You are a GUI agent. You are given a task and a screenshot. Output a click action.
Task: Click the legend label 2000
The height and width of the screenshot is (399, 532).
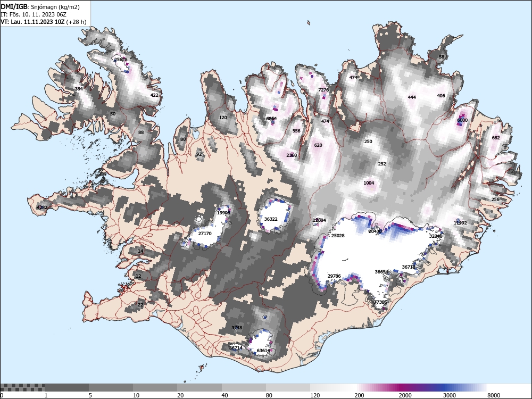[405, 395]
